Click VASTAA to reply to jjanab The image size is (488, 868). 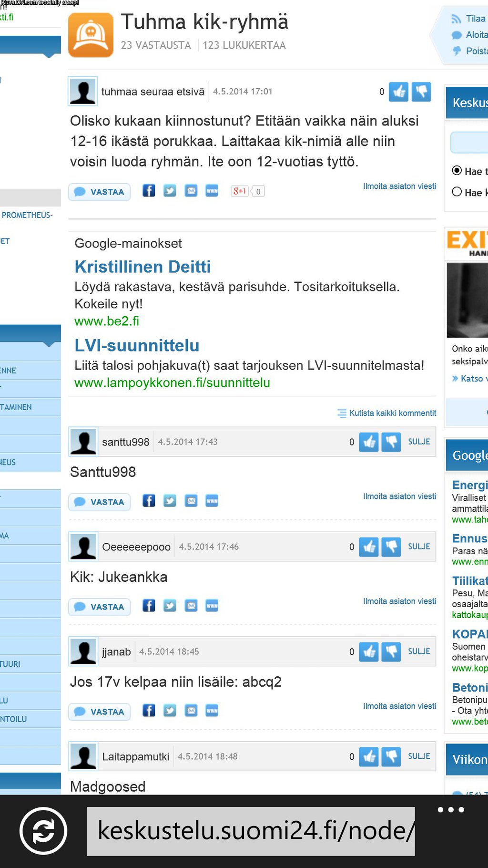coord(100,712)
